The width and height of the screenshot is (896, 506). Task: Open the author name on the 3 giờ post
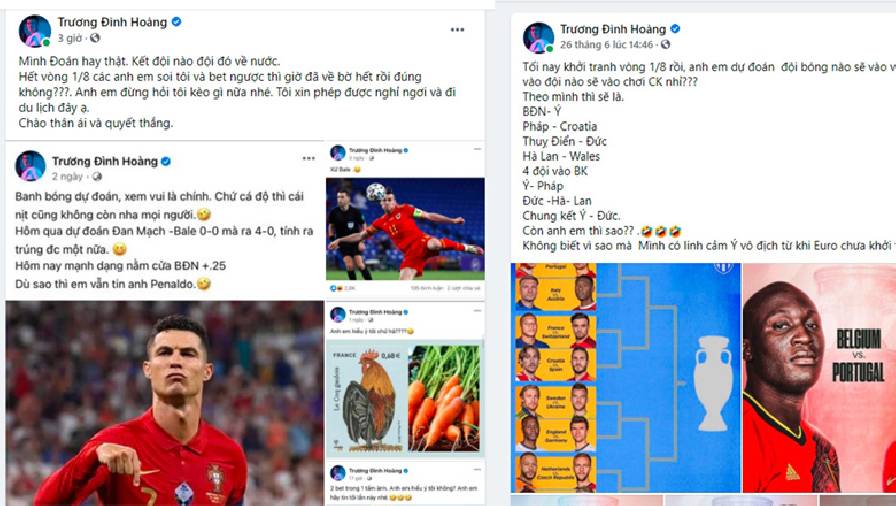pyautogui.click(x=112, y=22)
